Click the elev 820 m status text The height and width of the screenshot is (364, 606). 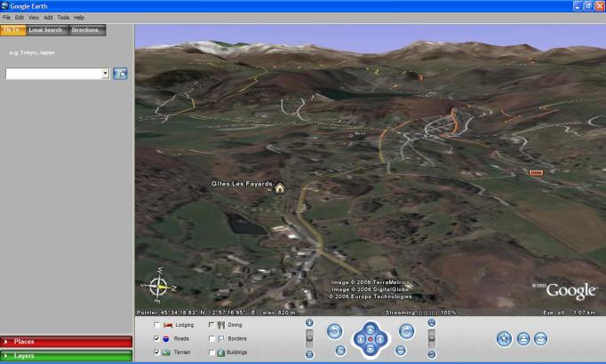279,313
